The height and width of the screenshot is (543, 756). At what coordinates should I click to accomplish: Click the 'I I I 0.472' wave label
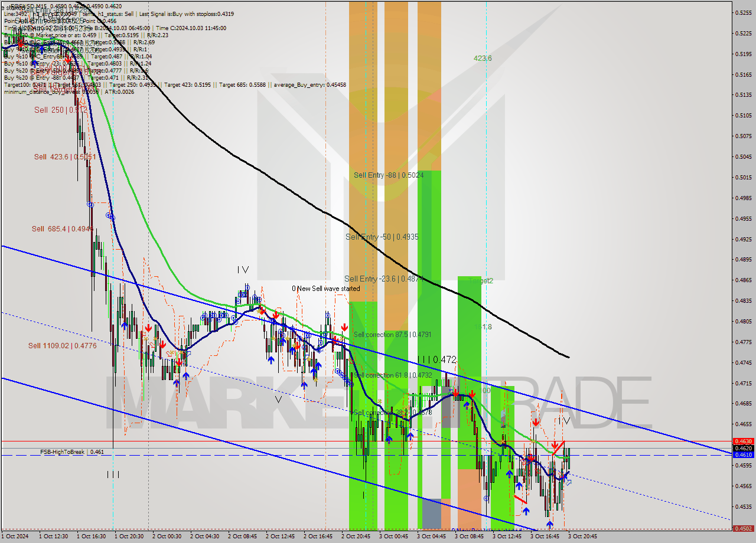coord(436,359)
